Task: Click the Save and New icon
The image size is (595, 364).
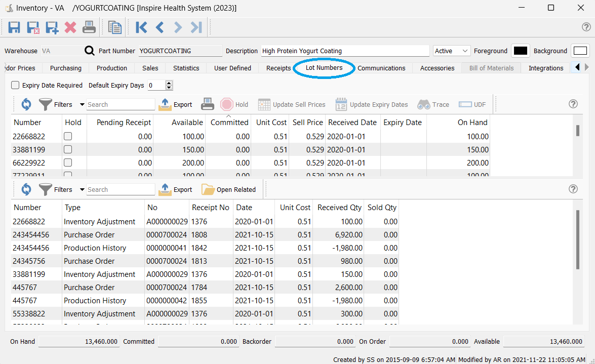Action: click(x=52, y=27)
